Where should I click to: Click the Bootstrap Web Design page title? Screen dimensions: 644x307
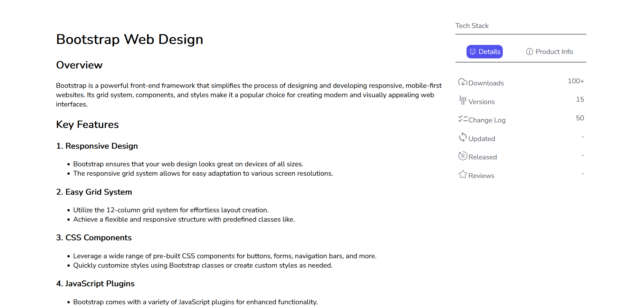click(x=129, y=39)
